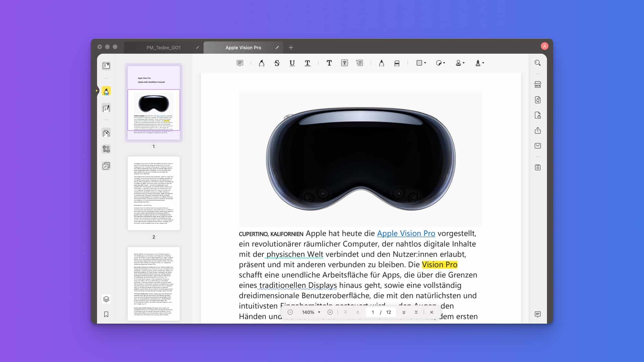Open the OCR recognition tool
Image resolution: width=644 pixels, height=362 pixels.
click(x=537, y=85)
